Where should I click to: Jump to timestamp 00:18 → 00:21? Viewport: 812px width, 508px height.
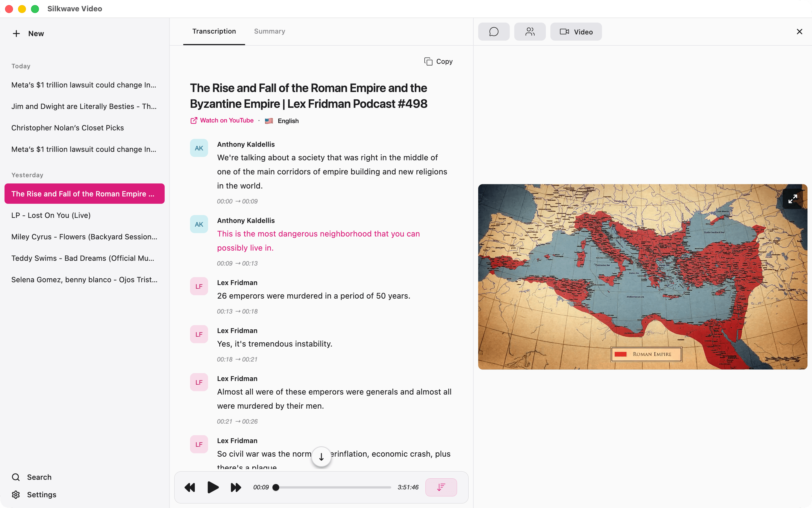click(x=237, y=360)
